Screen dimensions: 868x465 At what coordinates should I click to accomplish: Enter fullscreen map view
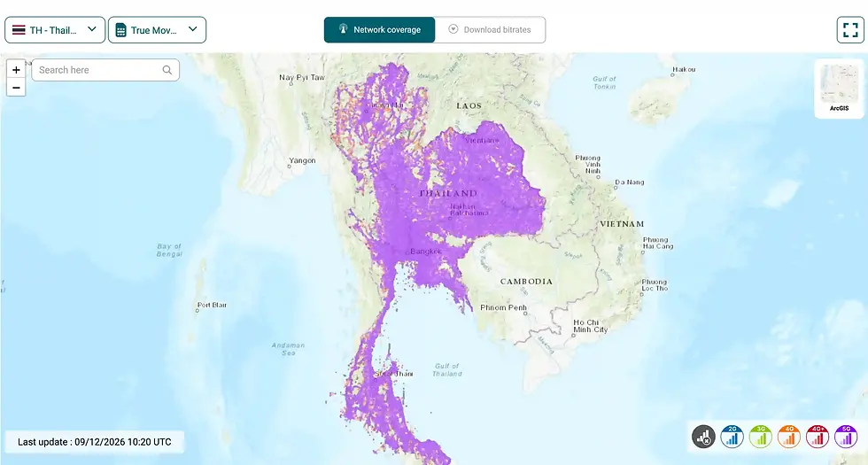[x=850, y=30]
